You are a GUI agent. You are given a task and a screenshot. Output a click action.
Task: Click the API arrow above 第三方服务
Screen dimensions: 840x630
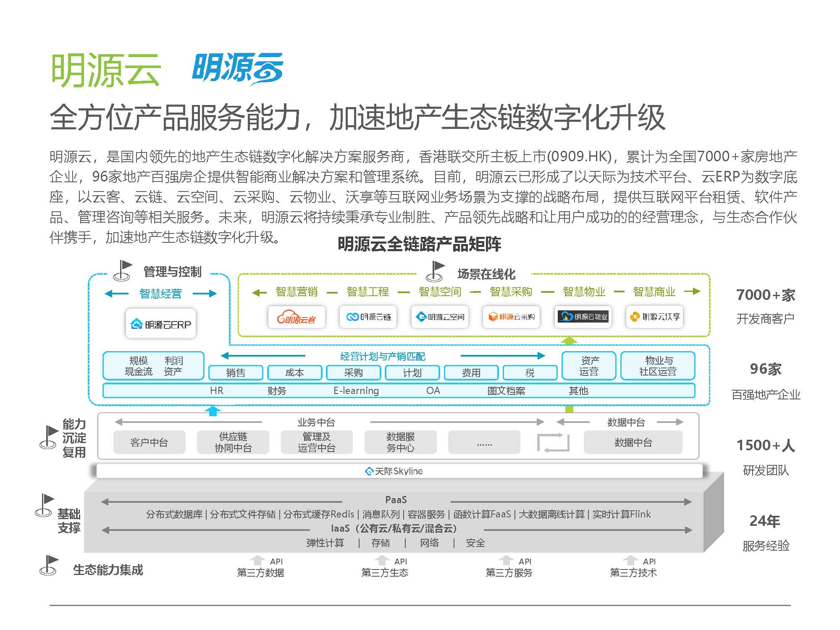(x=506, y=561)
